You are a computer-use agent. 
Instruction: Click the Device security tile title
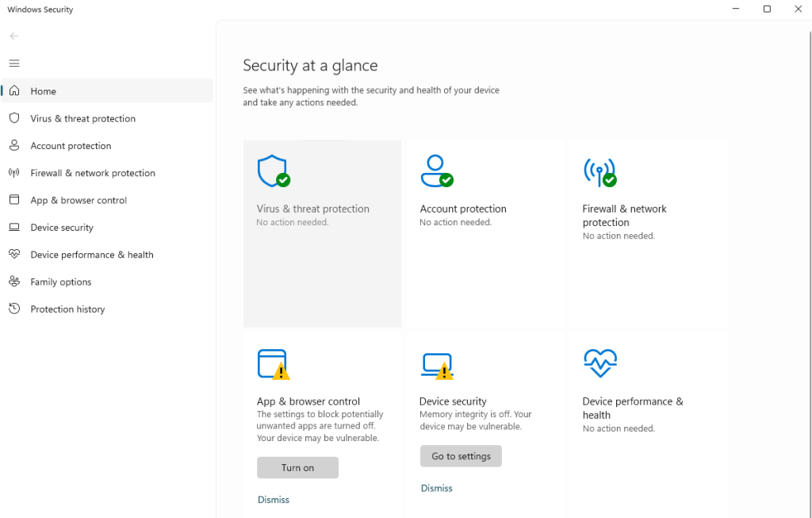click(453, 401)
